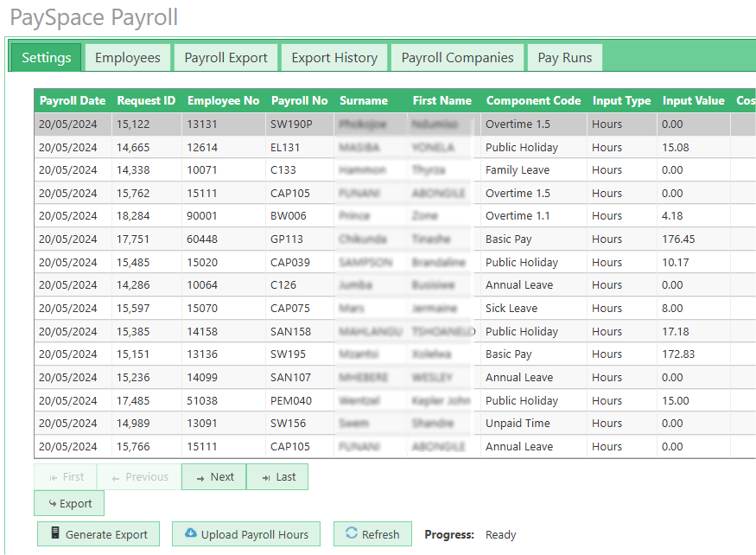The height and width of the screenshot is (555, 756).
Task: Open the Settings tab
Action: coord(47,57)
